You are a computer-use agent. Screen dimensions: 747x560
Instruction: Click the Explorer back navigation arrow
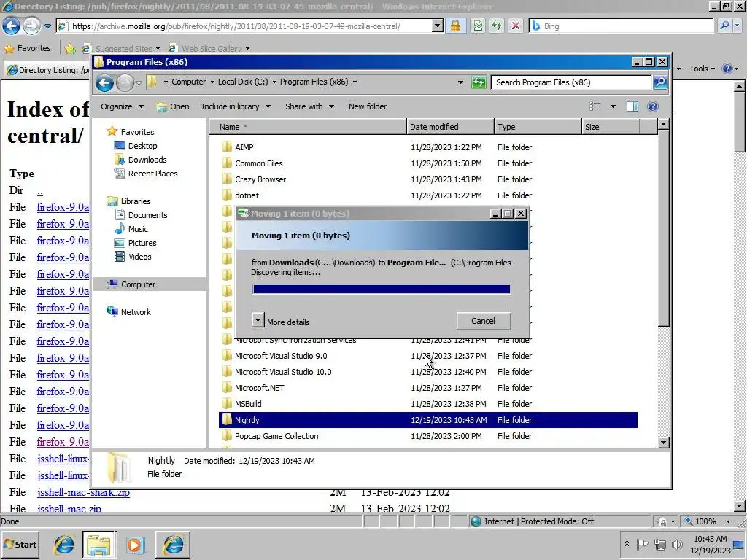(x=104, y=83)
